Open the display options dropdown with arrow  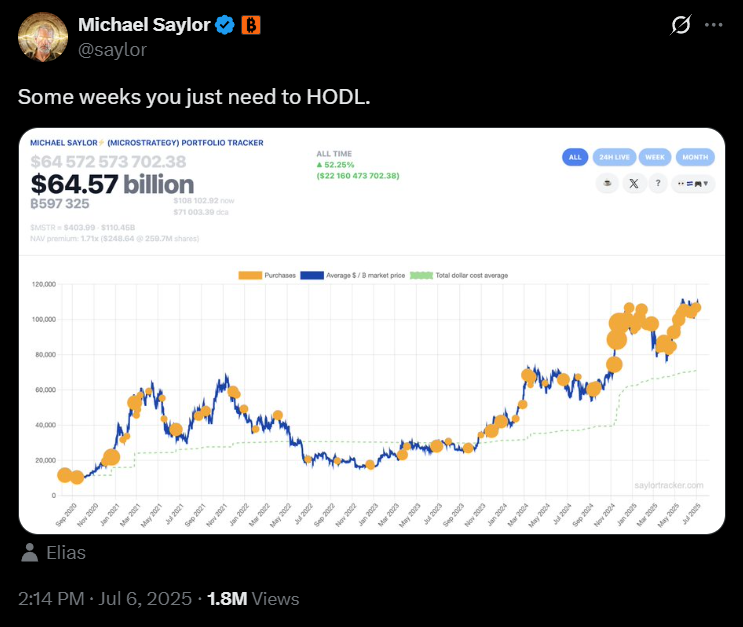[693, 183]
